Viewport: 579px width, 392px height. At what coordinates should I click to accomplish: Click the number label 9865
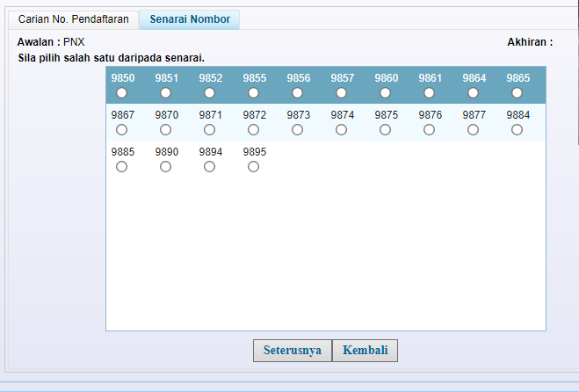pyautogui.click(x=518, y=78)
